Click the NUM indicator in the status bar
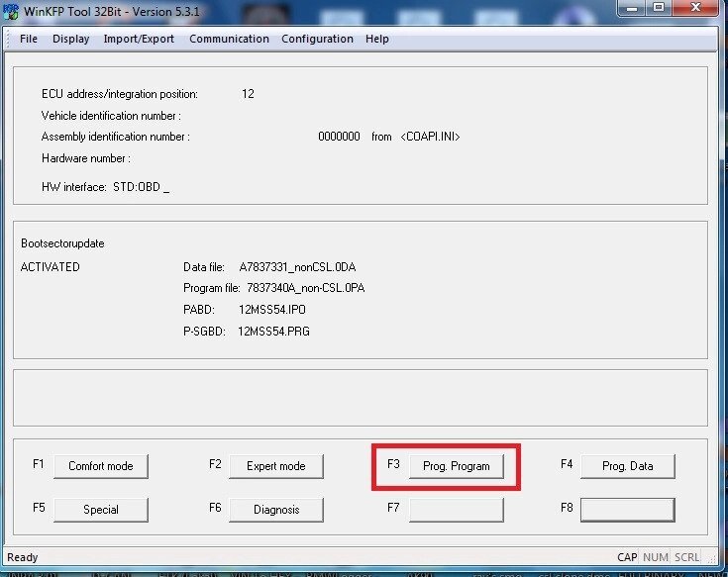The height and width of the screenshot is (577, 728). 655,557
